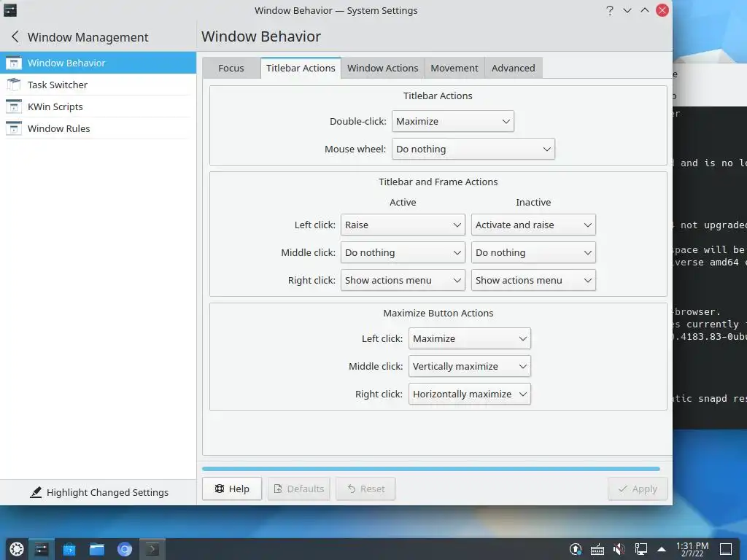Viewport: 747px width, 560px height.
Task: Click the Defaults button
Action: [x=298, y=489]
